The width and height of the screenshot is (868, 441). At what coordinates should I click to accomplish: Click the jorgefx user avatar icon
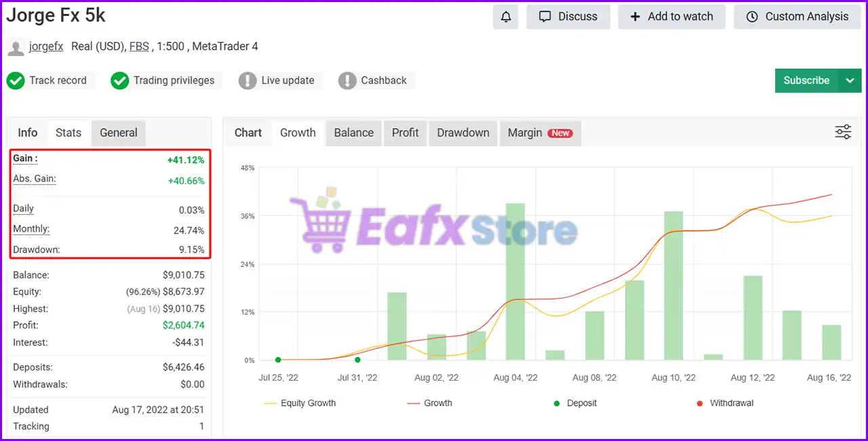(16, 47)
